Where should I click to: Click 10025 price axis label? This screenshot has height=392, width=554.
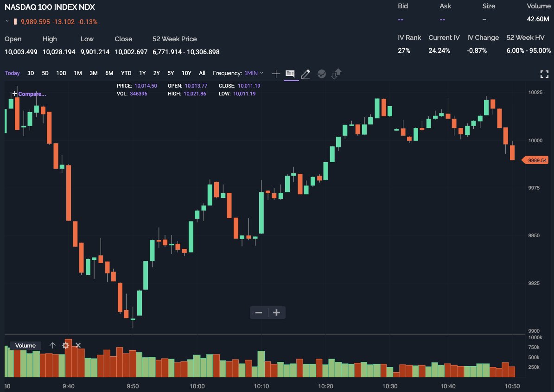pyautogui.click(x=535, y=93)
